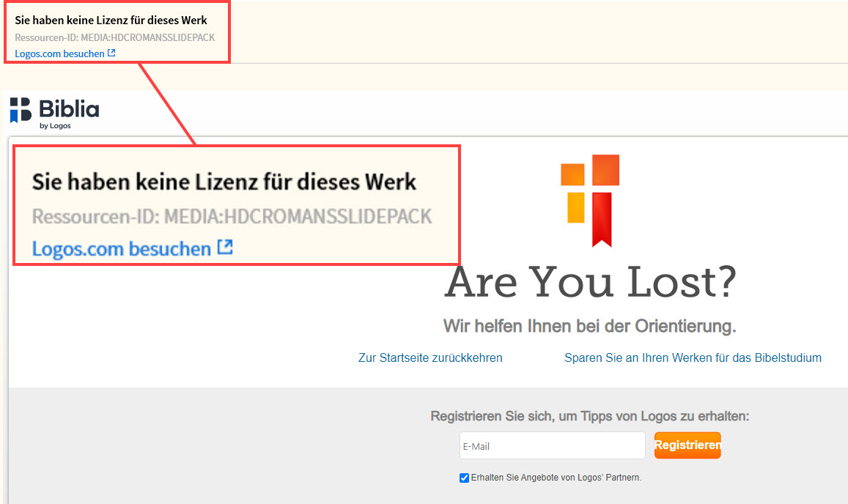Select the Are You Lost? heading
848x504 pixels.
point(590,282)
